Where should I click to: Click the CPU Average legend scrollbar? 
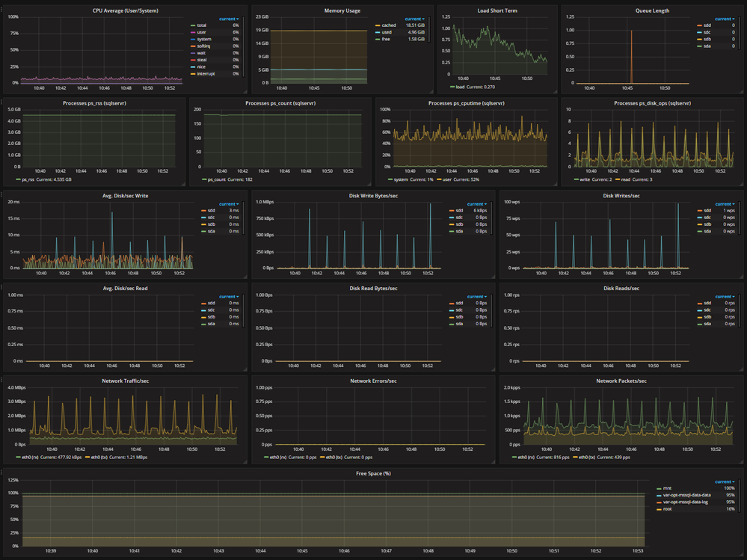pyautogui.click(x=244, y=46)
